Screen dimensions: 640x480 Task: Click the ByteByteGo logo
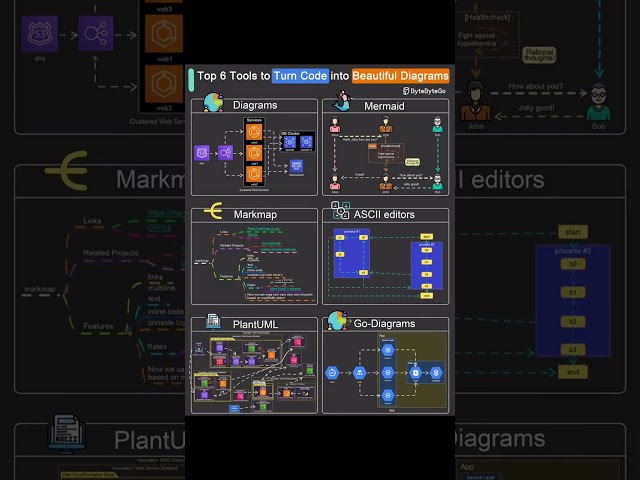[424, 91]
